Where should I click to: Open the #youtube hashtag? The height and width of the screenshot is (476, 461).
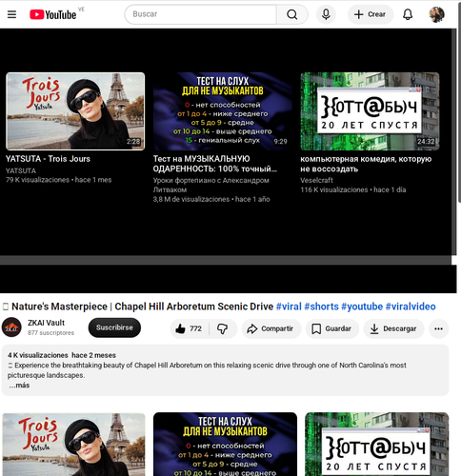pyautogui.click(x=362, y=307)
